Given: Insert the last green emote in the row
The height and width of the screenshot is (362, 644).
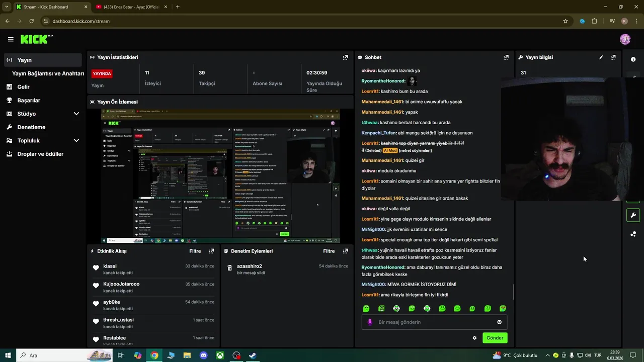Looking at the screenshot, I should tap(503, 308).
